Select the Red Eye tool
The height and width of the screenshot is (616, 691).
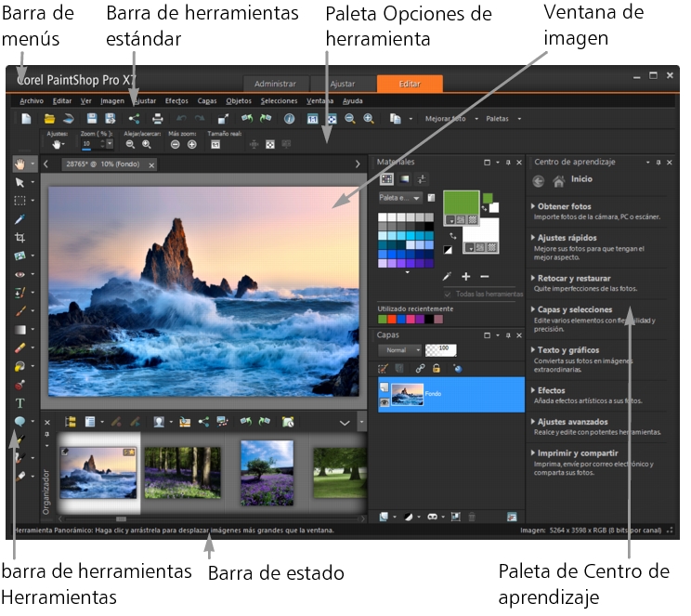pyautogui.click(x=20, y=274)
